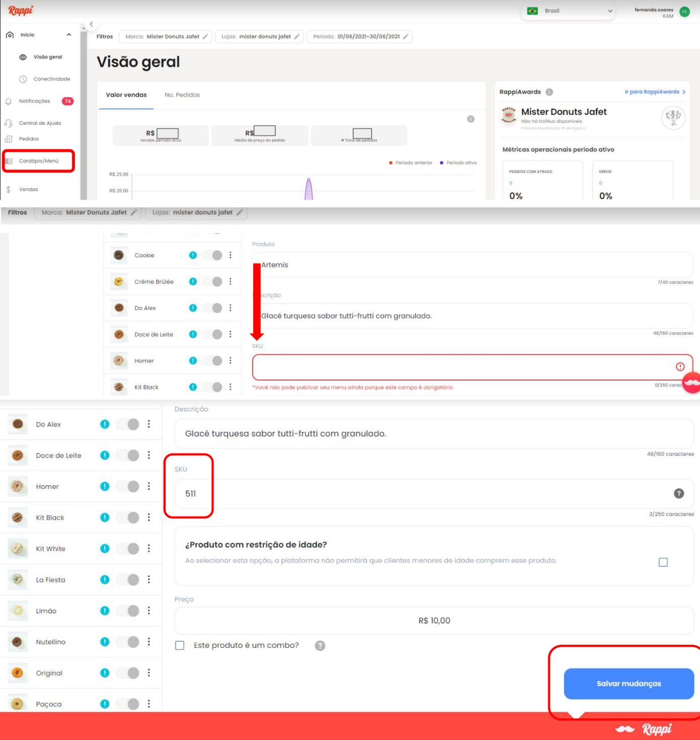Toggle availability switch for Crème Brûlée
The image size is (700, 740).
coord(213,282)
